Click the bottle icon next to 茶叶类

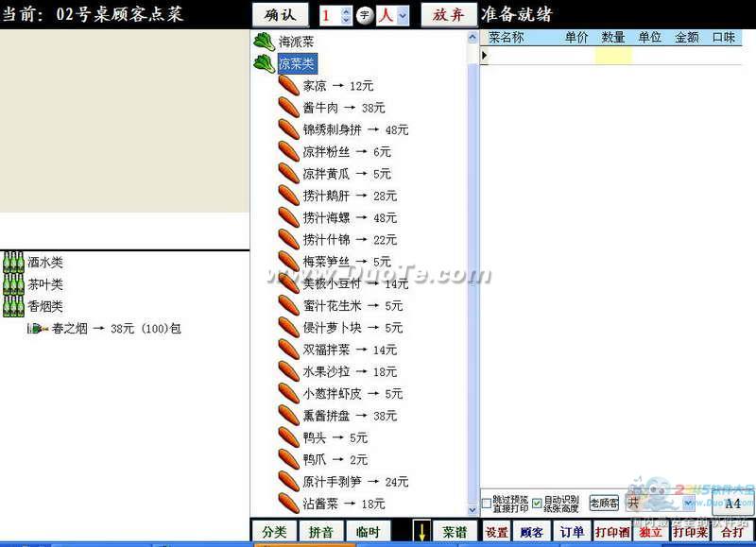[x=13, y=284]
